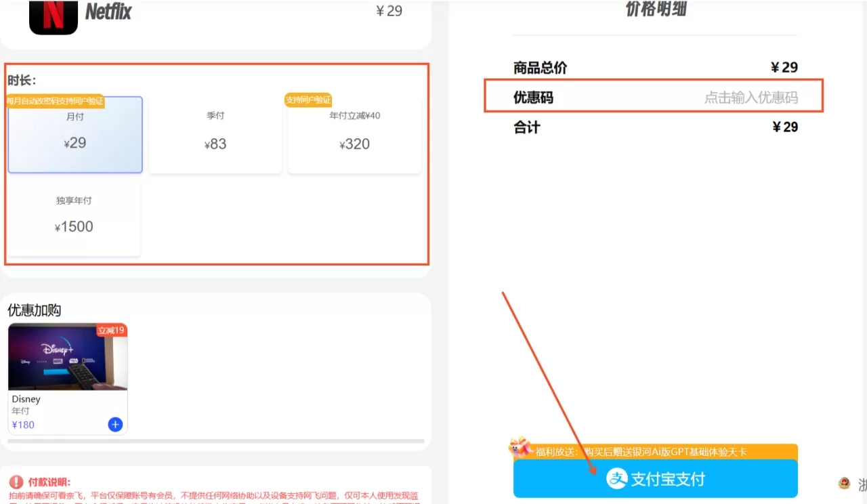Viewport: 867px width, 504px height.
Task: Choose the 年付立减¥40 ¥320 plan
Action: point(355,135)
